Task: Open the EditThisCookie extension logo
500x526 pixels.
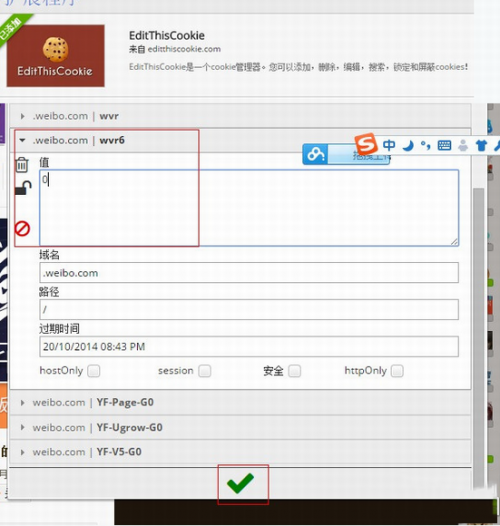Action: tap(55, 56)
